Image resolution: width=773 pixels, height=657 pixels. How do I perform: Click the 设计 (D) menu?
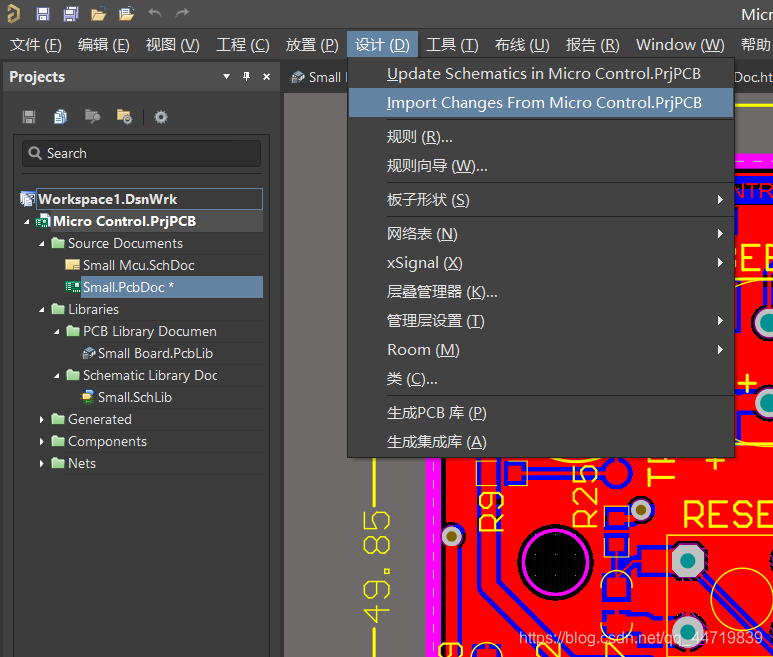tap(383, 45)
